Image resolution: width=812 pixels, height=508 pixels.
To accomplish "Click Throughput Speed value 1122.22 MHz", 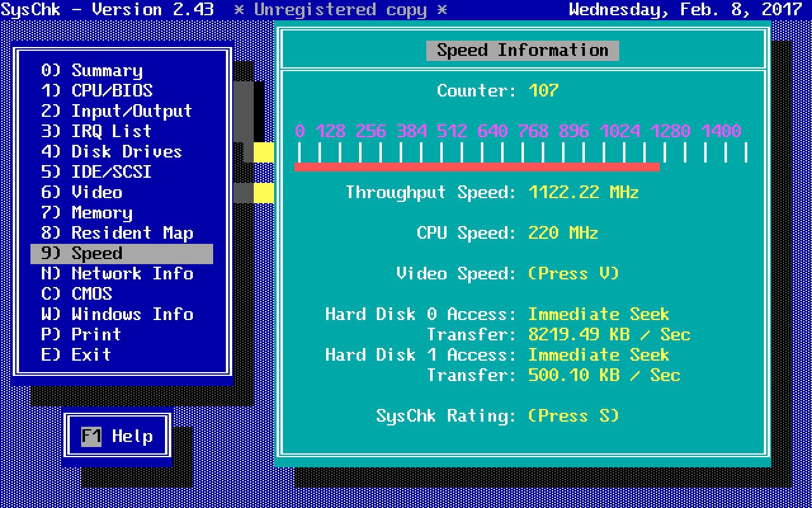I will tap(584, 192).
